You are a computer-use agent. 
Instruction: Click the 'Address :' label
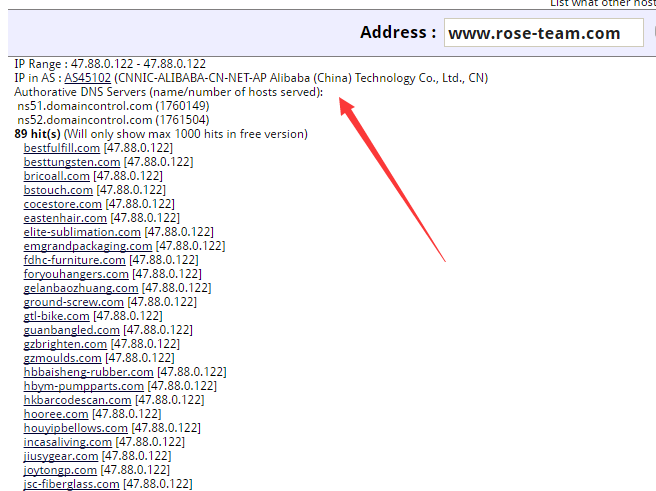(x=398, y=32)
